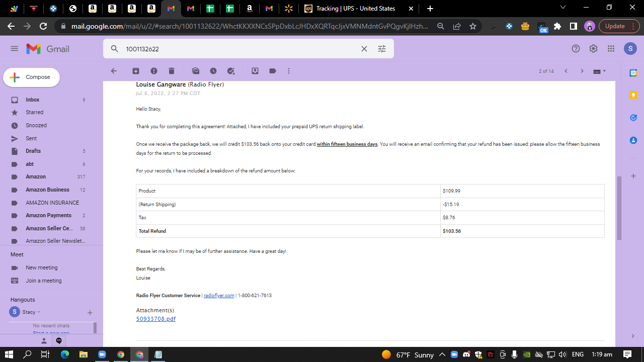Viewport: 644px width, 362px height.
Task: Open the Chrome extensions puzzle icon
Action: (557, 26)
